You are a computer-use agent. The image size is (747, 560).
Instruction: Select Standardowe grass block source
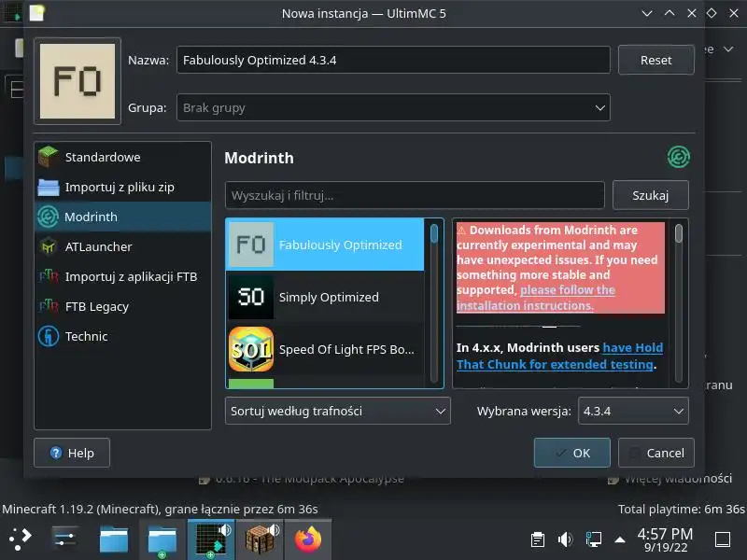click(x=123, y=157)
